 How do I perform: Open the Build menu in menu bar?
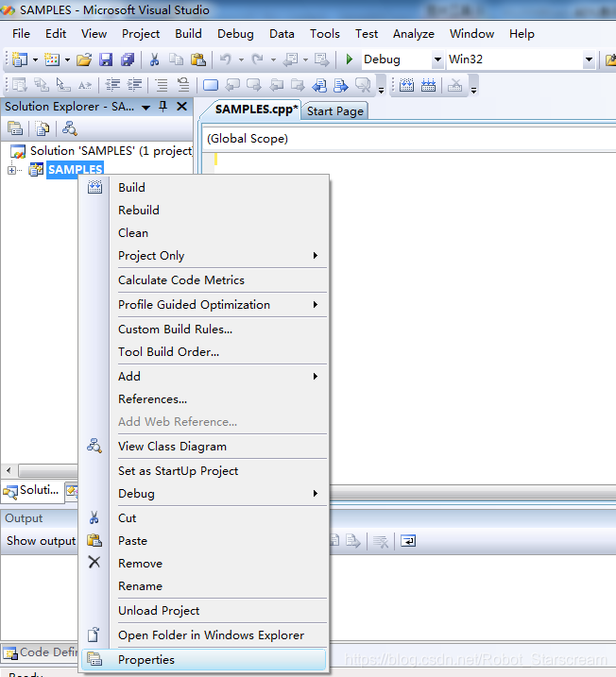tap(188, 34)
